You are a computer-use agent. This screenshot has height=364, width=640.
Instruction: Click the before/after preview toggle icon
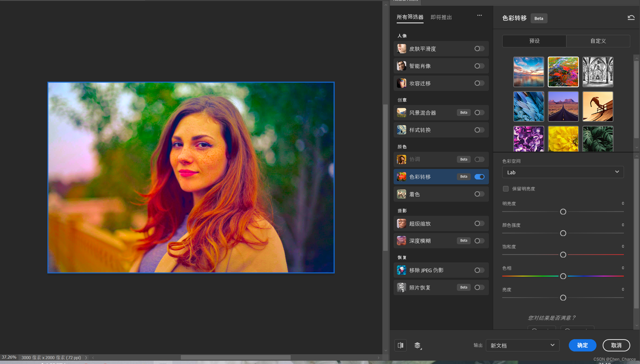point(401,345)
